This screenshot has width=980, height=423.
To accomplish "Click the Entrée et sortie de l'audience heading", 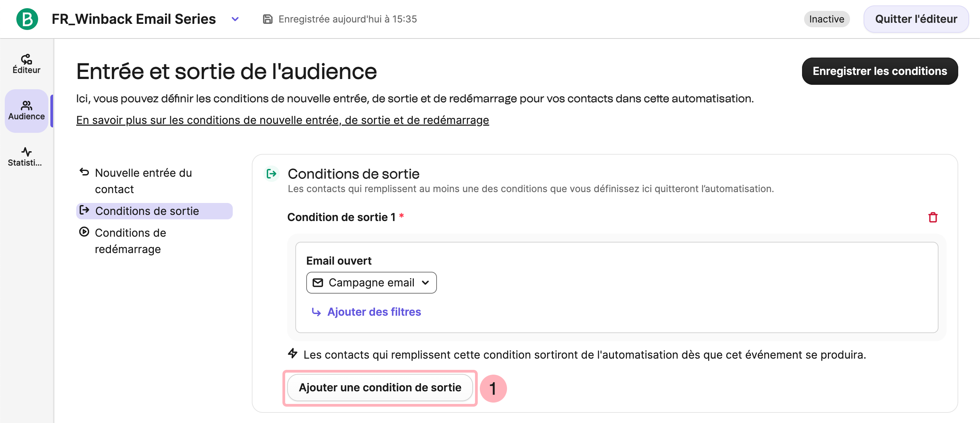I will (x=226, y=71).
